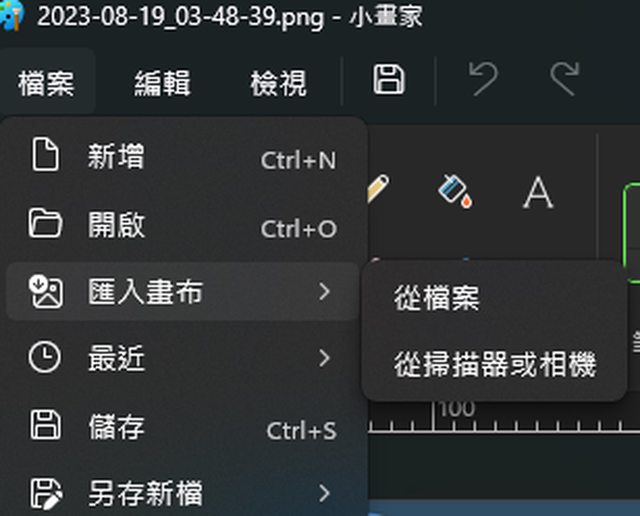Expand the 另存新檔 submenu arrow

tap(324, 493)
